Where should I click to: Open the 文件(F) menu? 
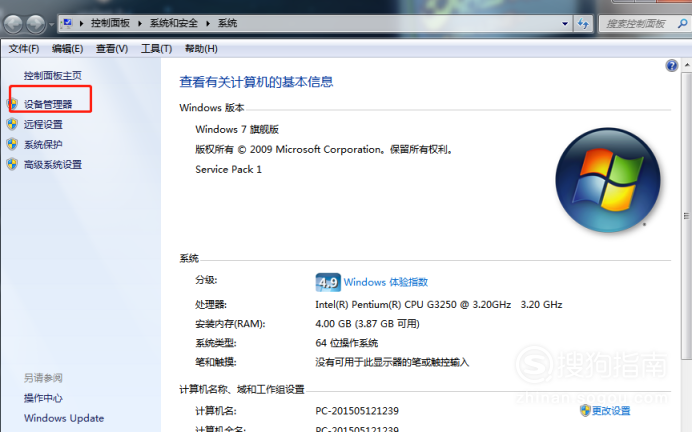(24, 49)
